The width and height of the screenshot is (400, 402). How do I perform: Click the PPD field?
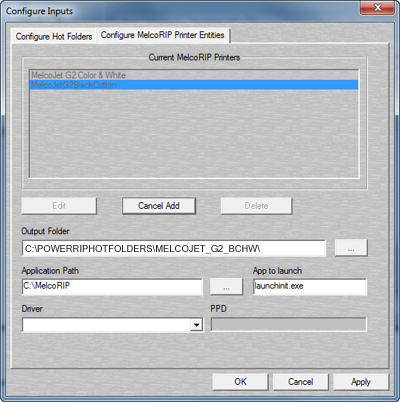click(x=289, y=325)
